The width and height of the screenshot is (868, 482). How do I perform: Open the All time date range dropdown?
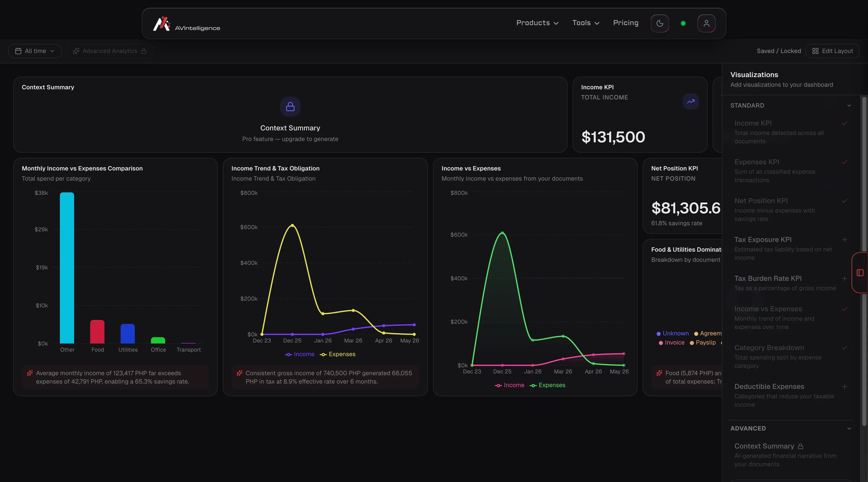[x=35, y=51]
